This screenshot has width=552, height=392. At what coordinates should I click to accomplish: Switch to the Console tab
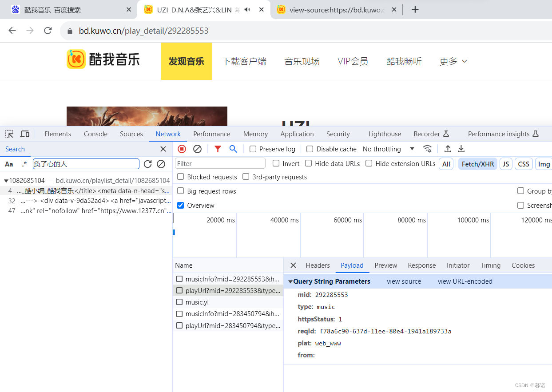tap(95, 134)
